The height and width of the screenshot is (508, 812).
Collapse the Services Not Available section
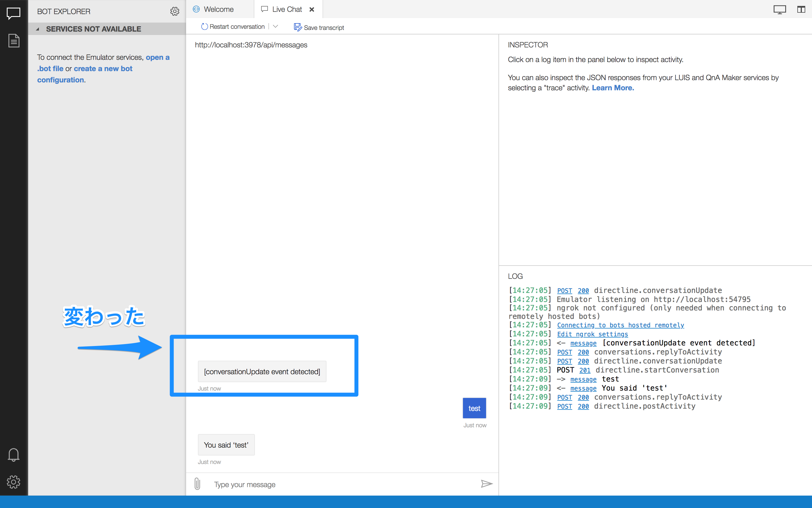37,29
